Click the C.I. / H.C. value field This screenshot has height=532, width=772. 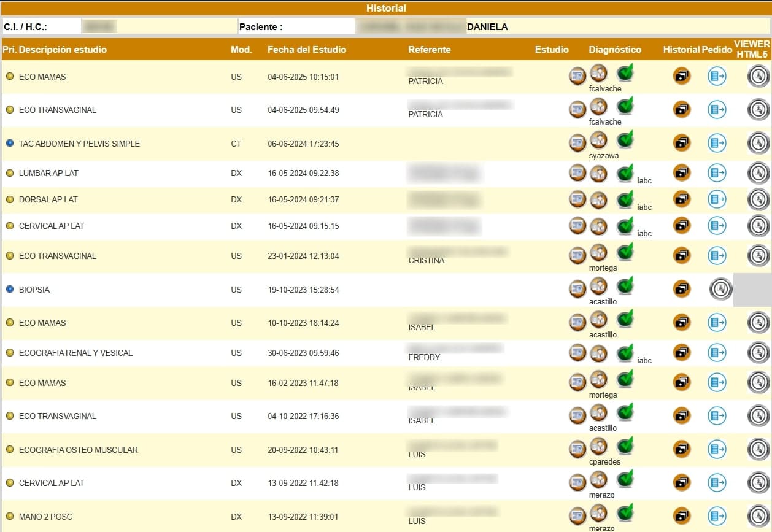pyautogui.click(x=98, y=26)
